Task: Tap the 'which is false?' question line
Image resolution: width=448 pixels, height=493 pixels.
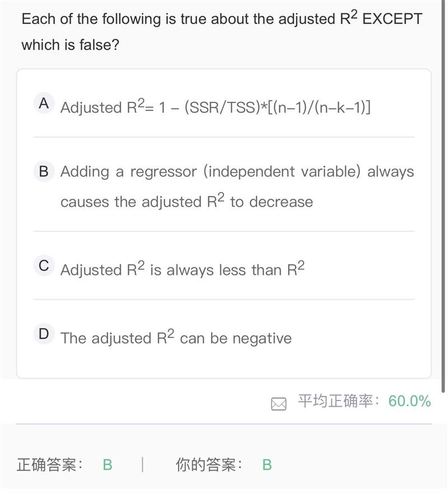Action: point(71,45)
